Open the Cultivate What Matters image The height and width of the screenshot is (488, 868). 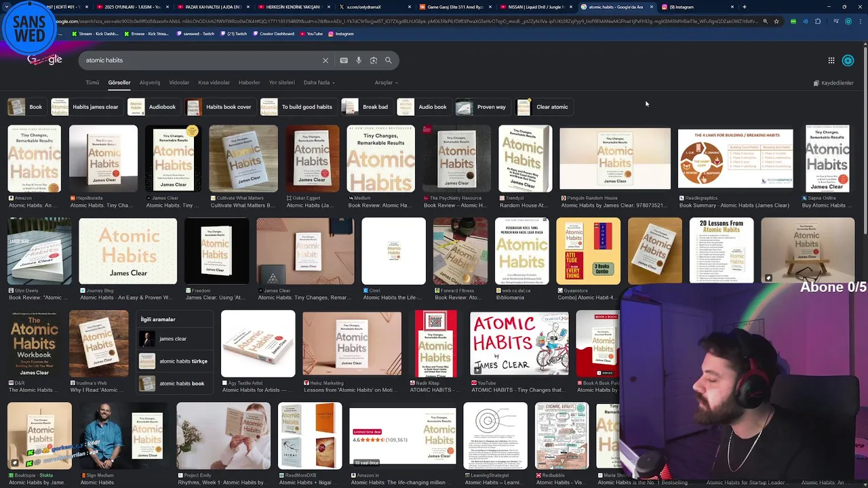point(243,159)
